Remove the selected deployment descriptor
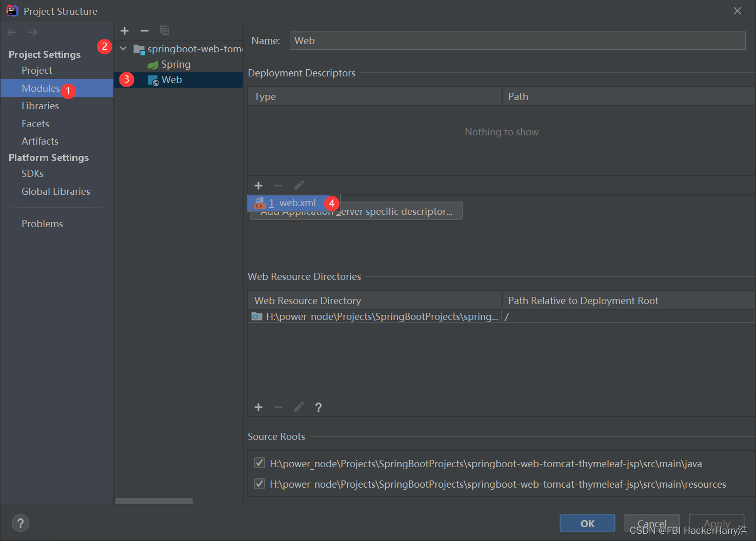756x541 pixels. (x=278, y=185)
